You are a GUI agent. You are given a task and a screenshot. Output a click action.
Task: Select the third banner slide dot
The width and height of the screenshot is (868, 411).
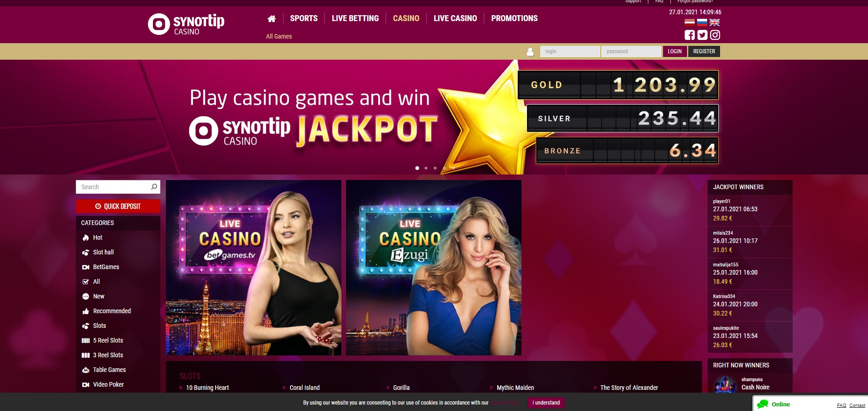[435, 168]
